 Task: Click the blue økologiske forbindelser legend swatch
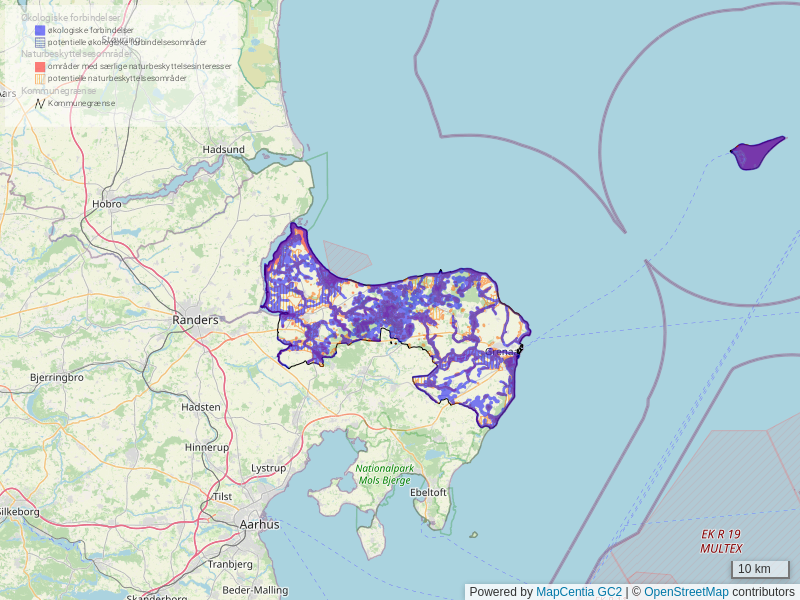pos(40,30)
